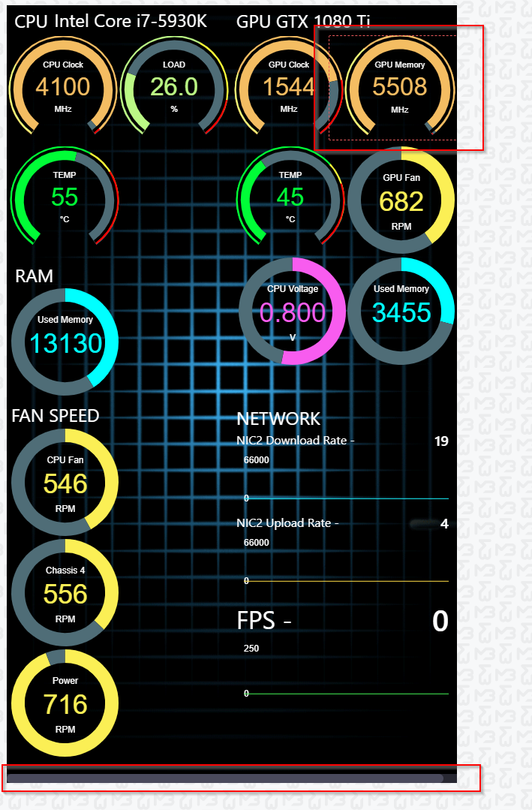Select the GPU Fan gauge showing 682 RPM
The width and height of the screenshot is (532, 810).
[x=401, y=200]
